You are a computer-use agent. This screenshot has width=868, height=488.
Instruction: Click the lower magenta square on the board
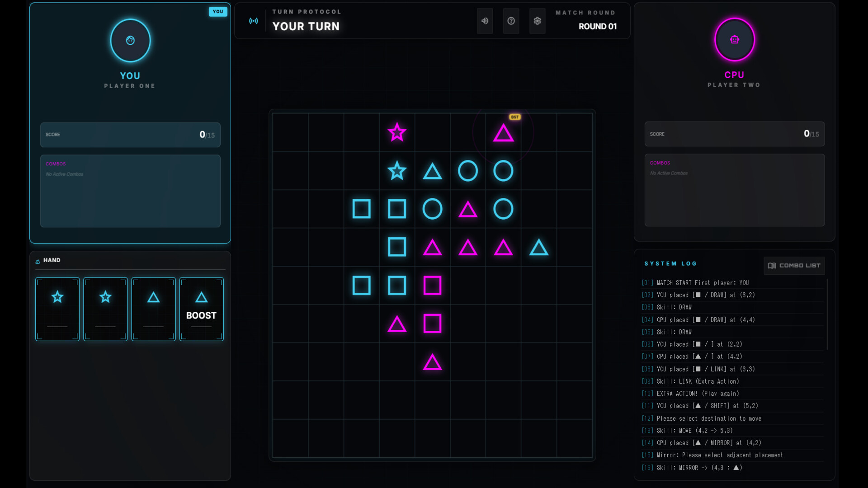tap(432, 324)
